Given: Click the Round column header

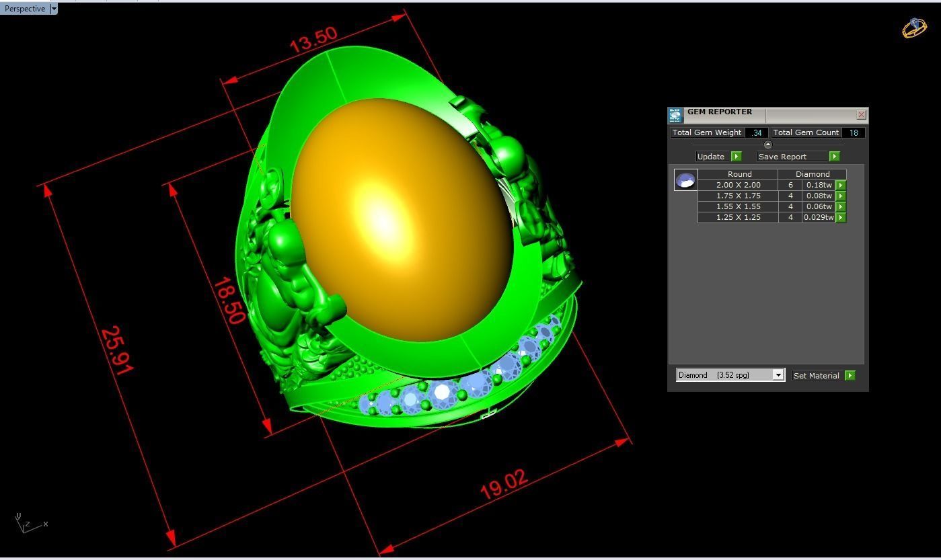Looking at the screenshot, I should click(x=739, y=174).
